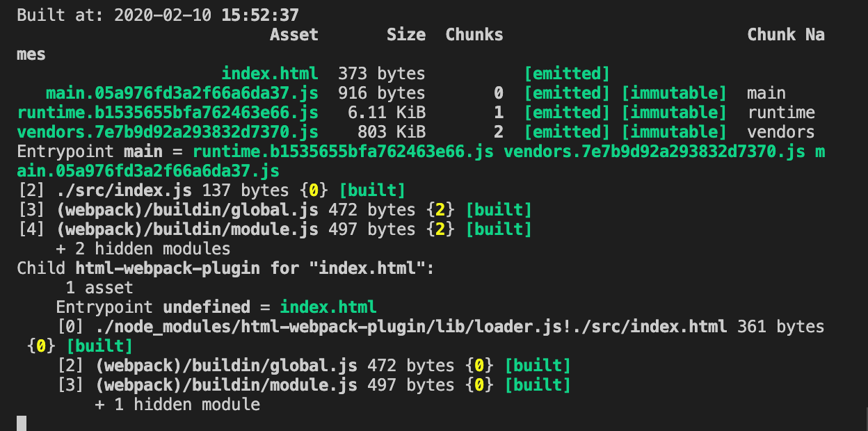868x431 pixels.
Task: Click the build timestamp 15:52:37
Action: (x=260, y=15)
